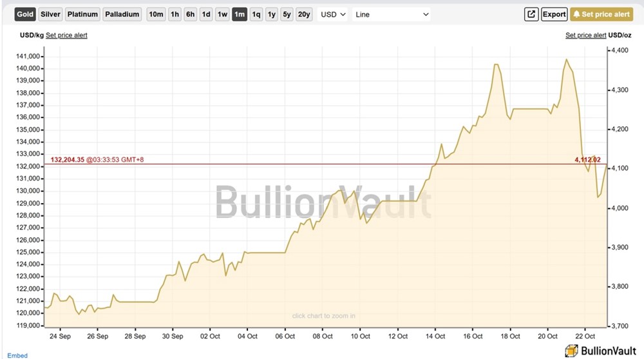Open the Embed link
The image size is (644, 359).
(17, 355)
